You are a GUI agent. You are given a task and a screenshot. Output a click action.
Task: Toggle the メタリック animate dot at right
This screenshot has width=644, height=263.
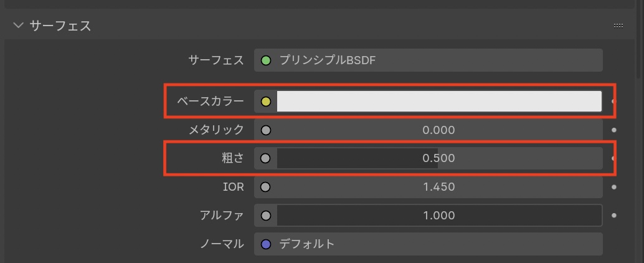[x=614, y=130]
